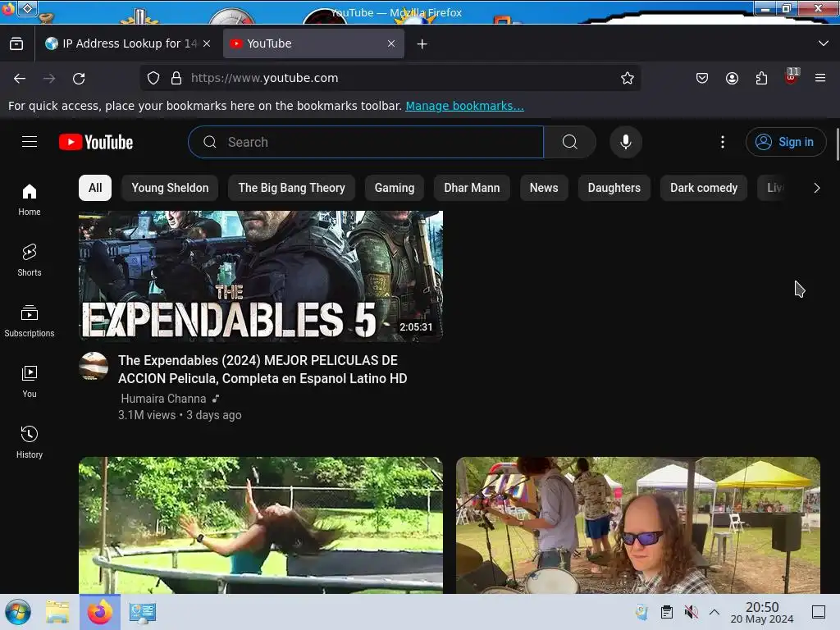The height and width of the screenshot is (630, 840).
Task: Open Extensions puzzle icon
Action: coord(761,78)
